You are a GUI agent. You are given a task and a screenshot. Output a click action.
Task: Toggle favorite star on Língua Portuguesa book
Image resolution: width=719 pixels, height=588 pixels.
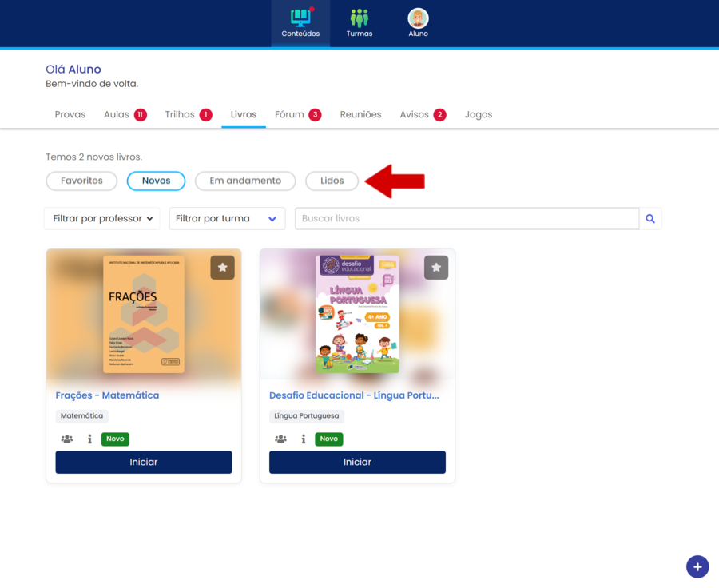click(436, 268)
